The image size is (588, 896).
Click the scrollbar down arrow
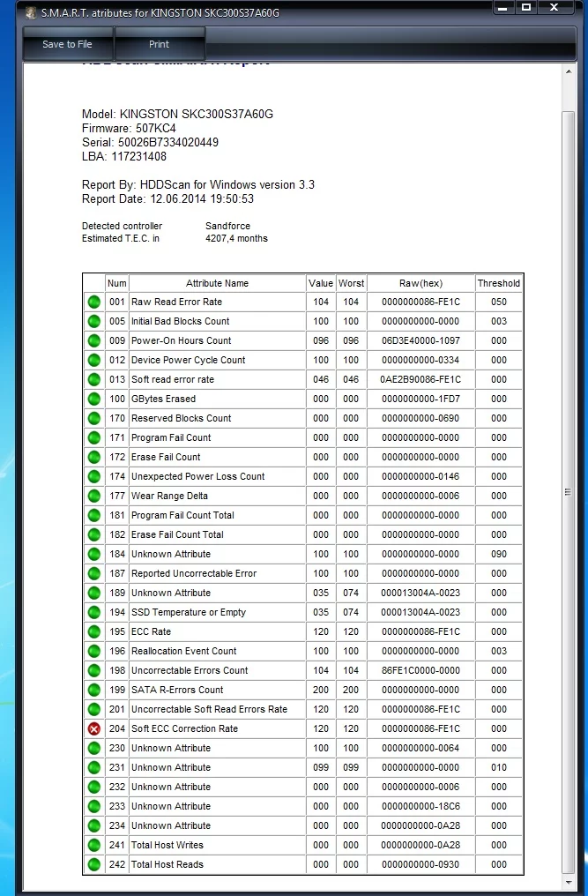[x=568, y=883]
